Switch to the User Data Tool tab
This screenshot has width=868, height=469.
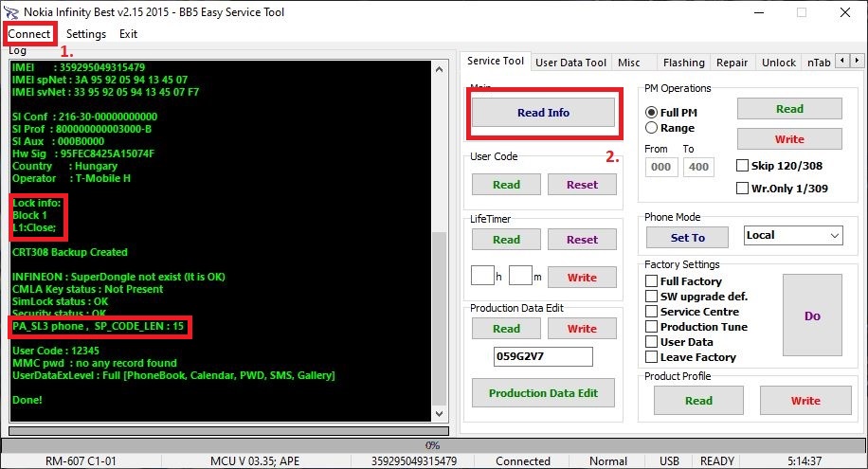[570, 63]
